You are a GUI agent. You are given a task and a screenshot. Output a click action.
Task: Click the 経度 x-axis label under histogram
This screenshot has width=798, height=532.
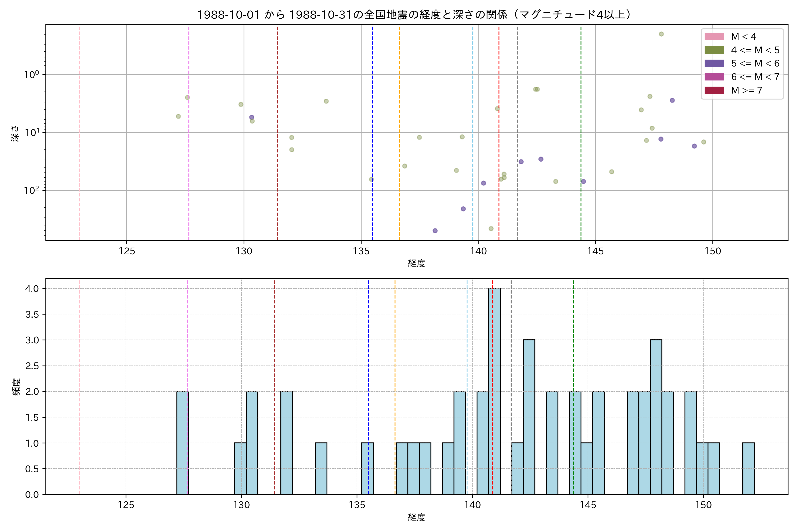416,517
